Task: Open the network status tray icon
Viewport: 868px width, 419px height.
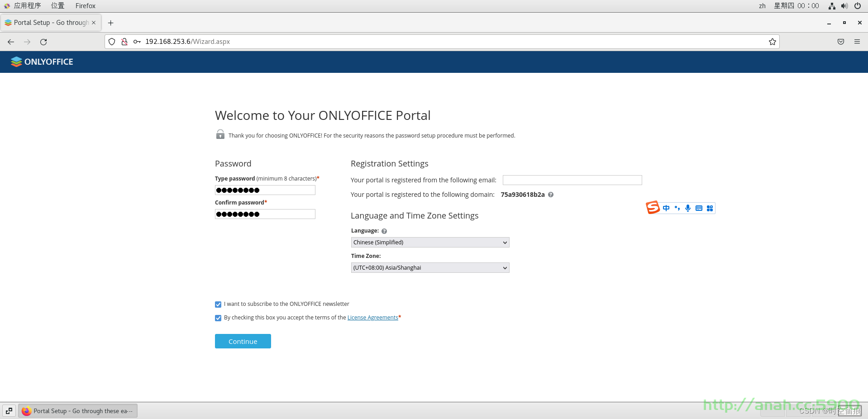Action: click(x=832, y=6)
